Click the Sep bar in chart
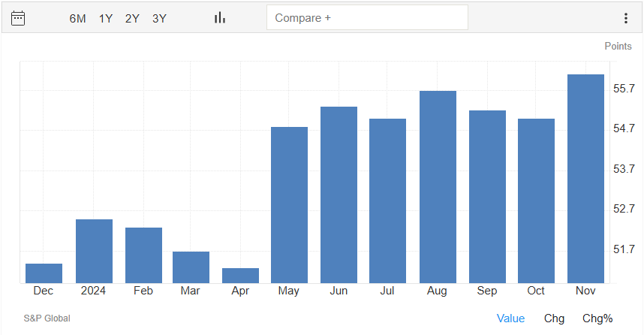Image resolution: width=644 pixels, height=335 pixels. (x=488, y=197)
